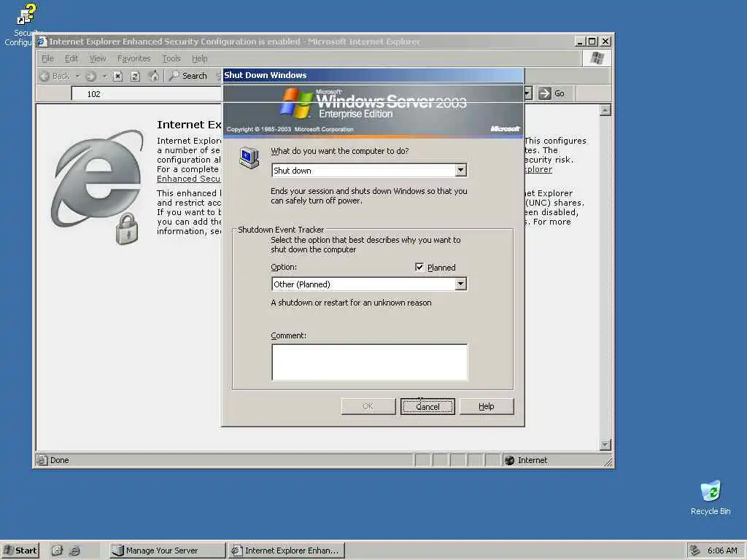Viewport: 747px width, 560px height.
Task: Click into the Comment text box
Action: tap(369, 362)
